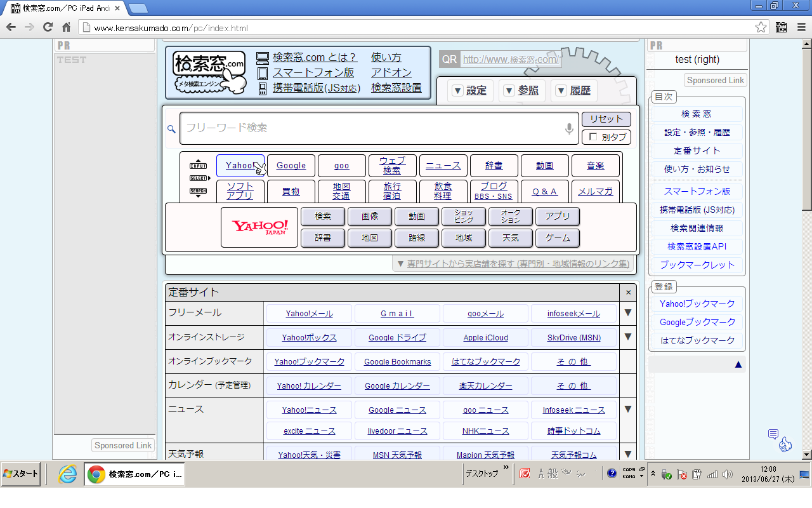812x508 pixels.
Task: Select the 辞書 category tab
Action: click(494, 166)
